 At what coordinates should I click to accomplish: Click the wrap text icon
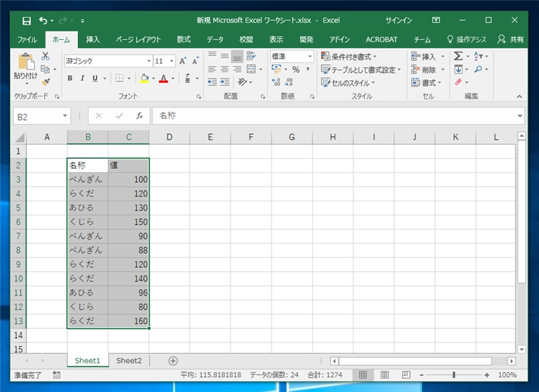point(251,56)
